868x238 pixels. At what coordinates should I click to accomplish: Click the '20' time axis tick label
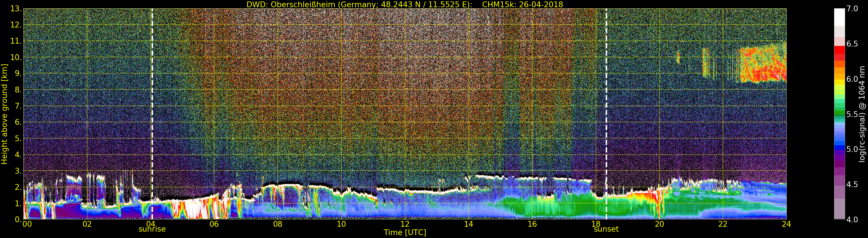tap(659, 224)
